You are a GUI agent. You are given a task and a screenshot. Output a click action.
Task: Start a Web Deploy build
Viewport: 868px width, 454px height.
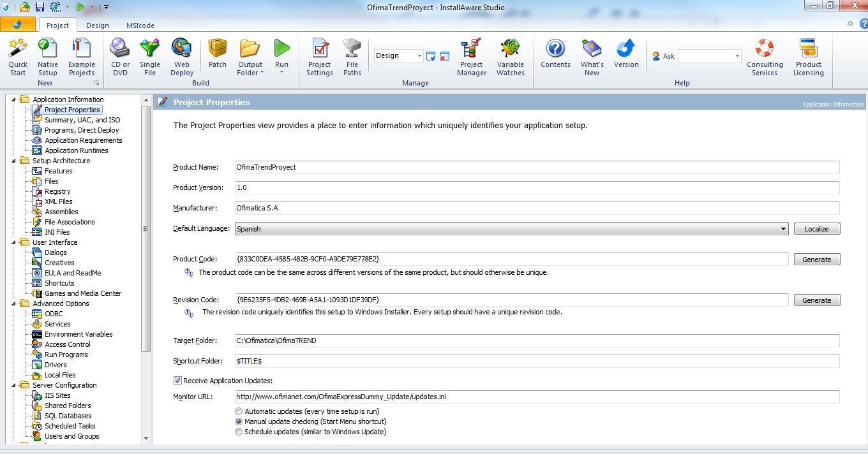pos(182,57)
